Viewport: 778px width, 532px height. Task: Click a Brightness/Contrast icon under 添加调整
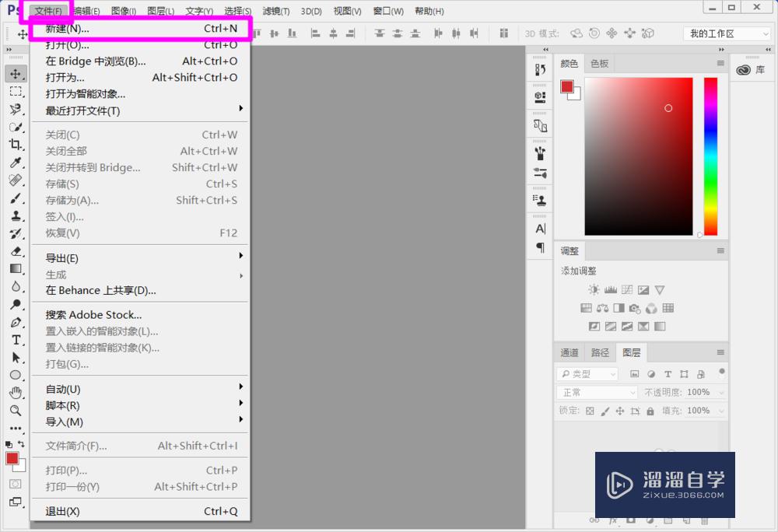click(593, 289)
